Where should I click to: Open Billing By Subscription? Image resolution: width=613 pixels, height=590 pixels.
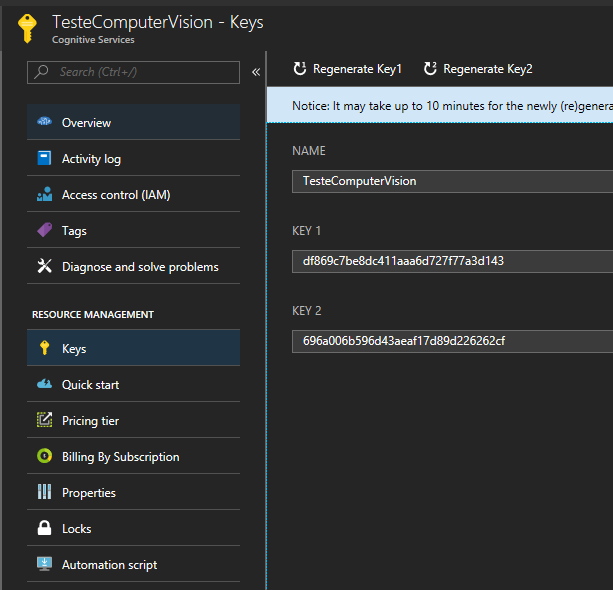pyautogui.click(x=133, y=456)
